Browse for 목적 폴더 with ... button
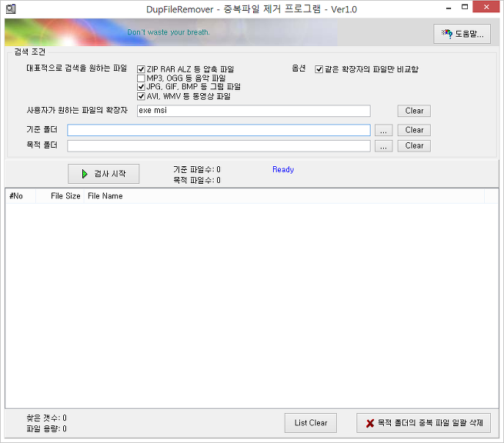 [x=383, y=146]
